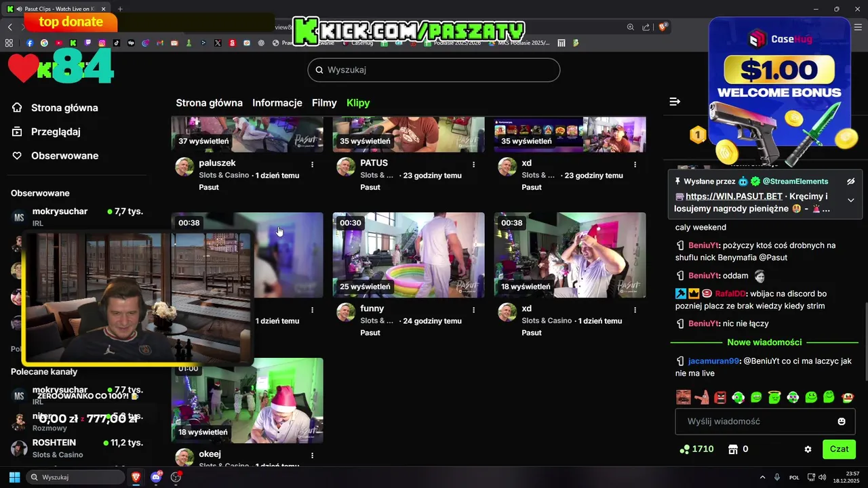
Task: Switch to Strona główna channel tab
Action: pos(209,103)
